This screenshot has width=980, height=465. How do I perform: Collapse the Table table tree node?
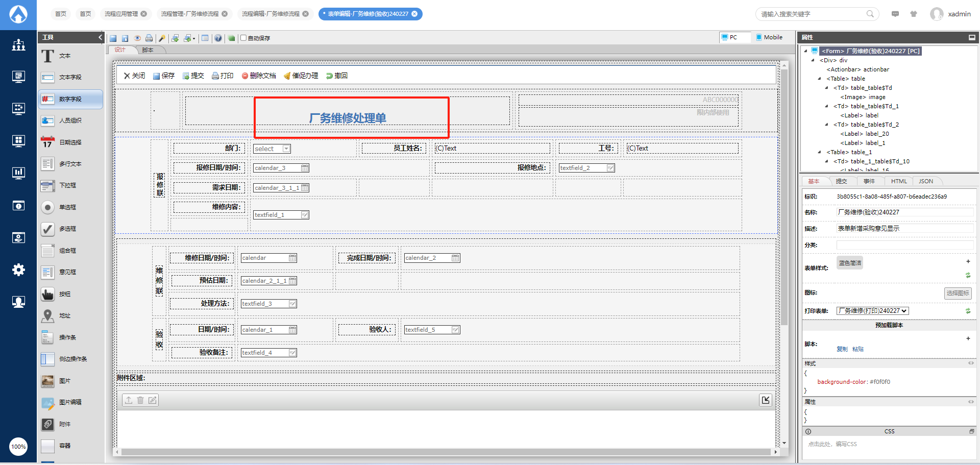(x=820, y=79)
